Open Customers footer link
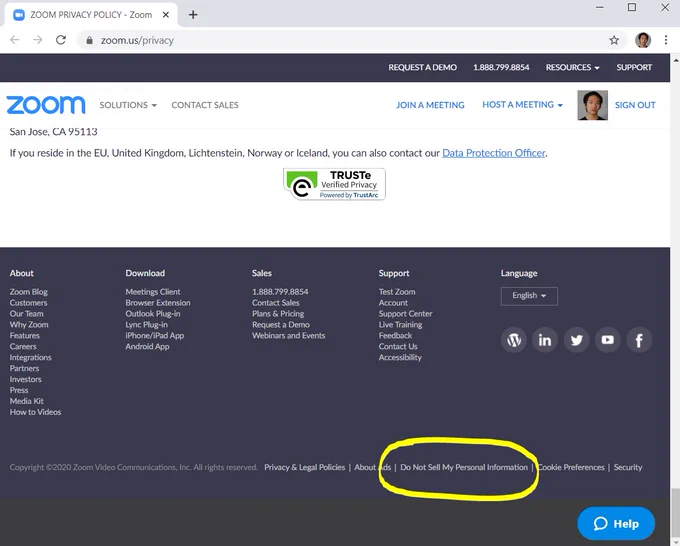The height and width of the screenshot is (546, 680). pyautogui.click(x=28, y=303)
